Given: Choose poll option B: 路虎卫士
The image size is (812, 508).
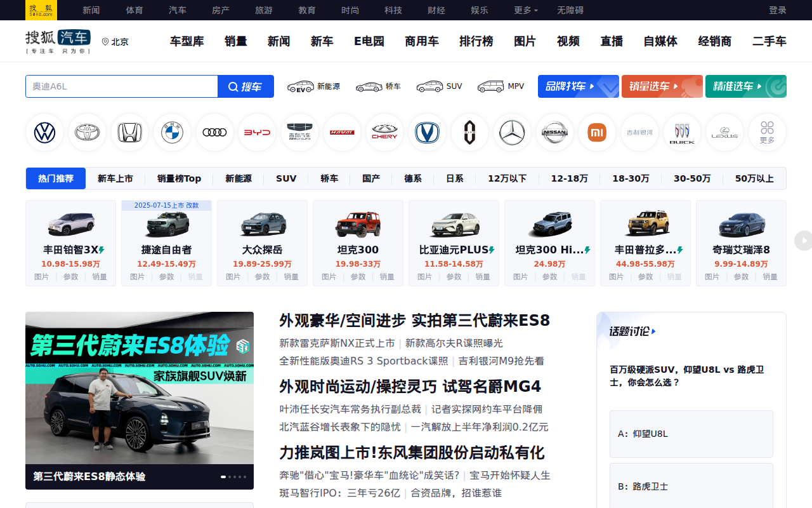Looking at the screenshot, I should (x=691, y=486).
